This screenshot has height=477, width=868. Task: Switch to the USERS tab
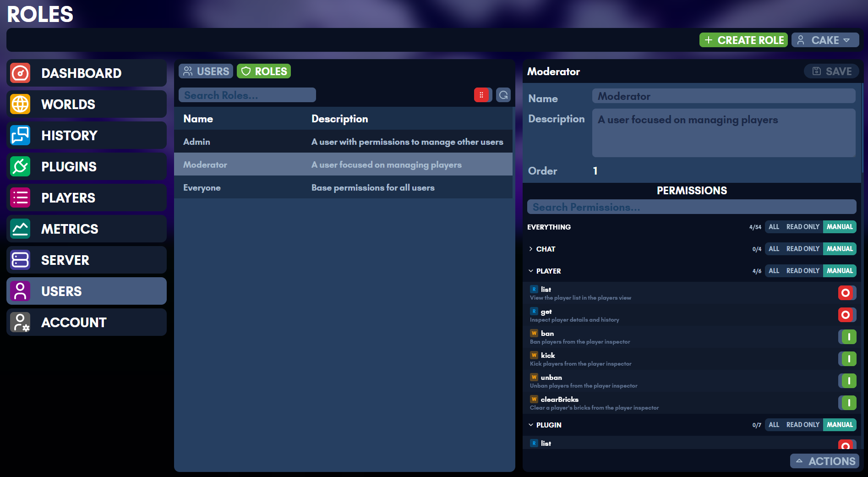[206, 71]
